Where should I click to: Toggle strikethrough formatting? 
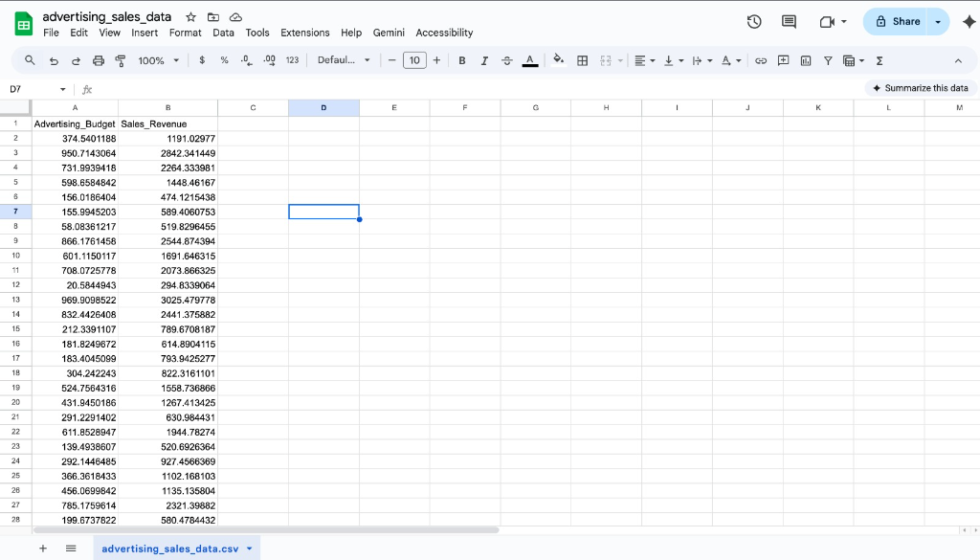(506, 60)
